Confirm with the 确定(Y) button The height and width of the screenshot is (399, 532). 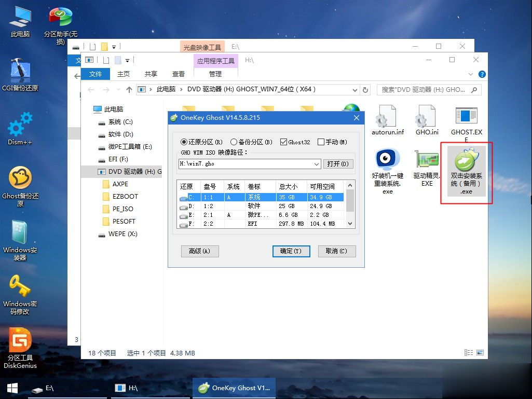(291, 251)
